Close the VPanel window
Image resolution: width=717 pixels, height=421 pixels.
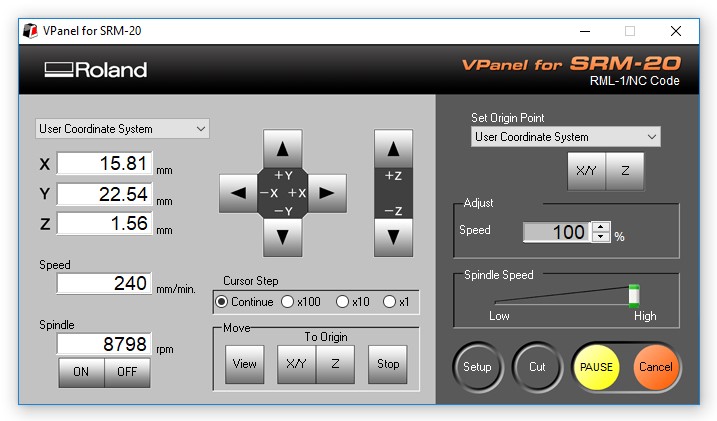[676, 31]
